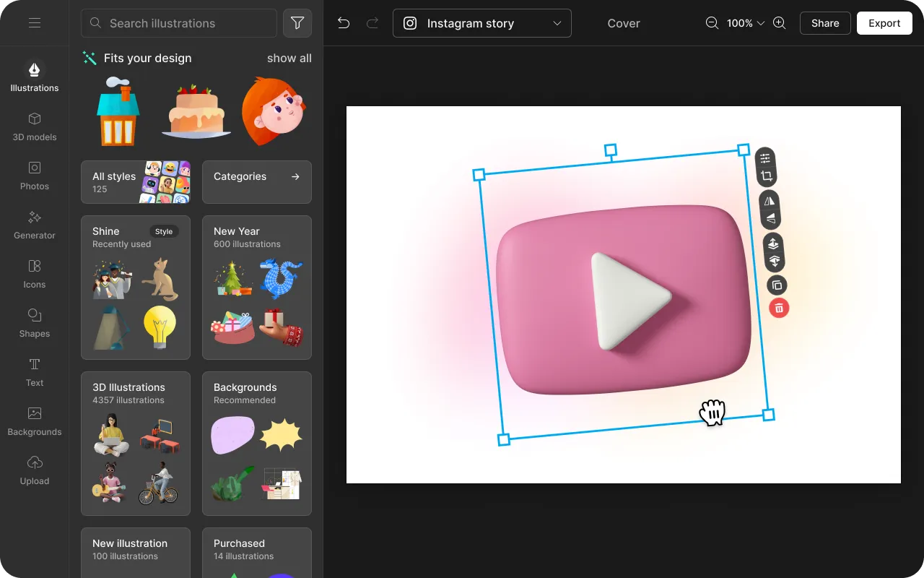Bring the selected layer forward
This screenshot has height=578, width=924.
[773, 243]
